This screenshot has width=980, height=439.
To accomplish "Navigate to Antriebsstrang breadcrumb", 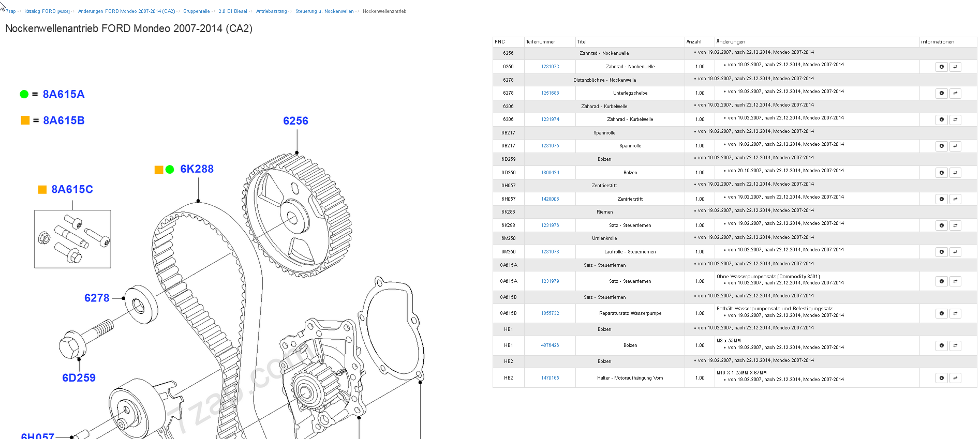I will tap(271, 11).
